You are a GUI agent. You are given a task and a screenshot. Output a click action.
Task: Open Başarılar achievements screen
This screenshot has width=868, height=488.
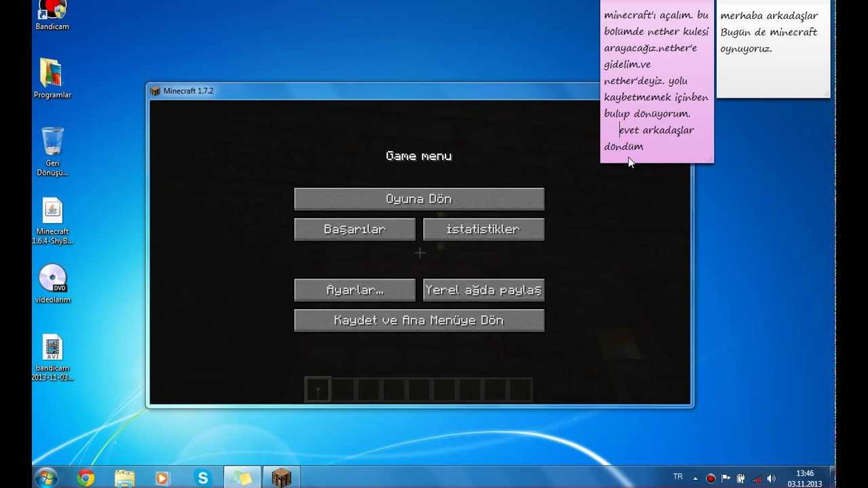[x=355, y=229]
